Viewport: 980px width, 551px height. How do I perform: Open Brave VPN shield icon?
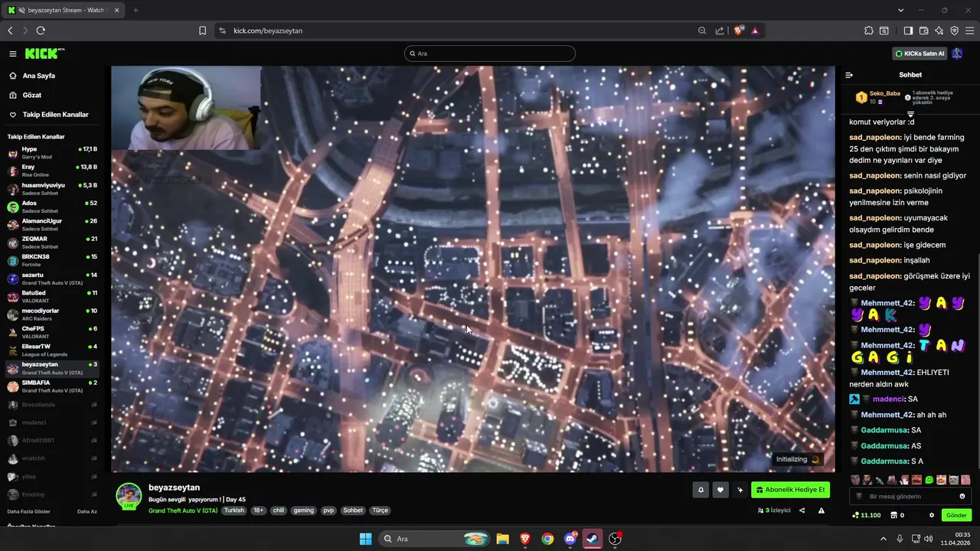point(954,31)
